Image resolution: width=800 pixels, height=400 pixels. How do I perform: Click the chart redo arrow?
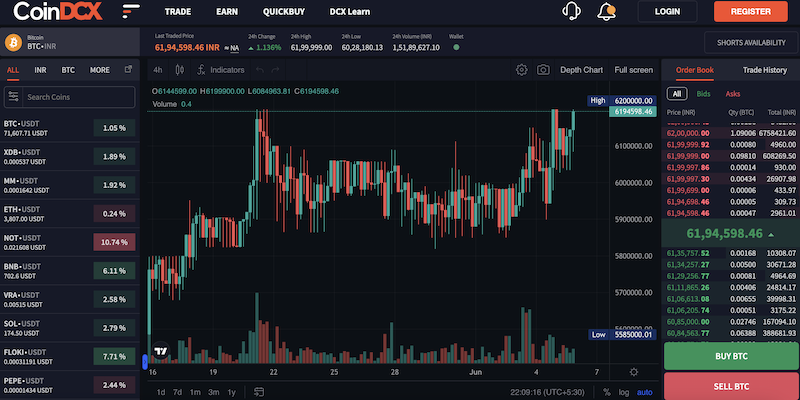click(x=276, y=70)
